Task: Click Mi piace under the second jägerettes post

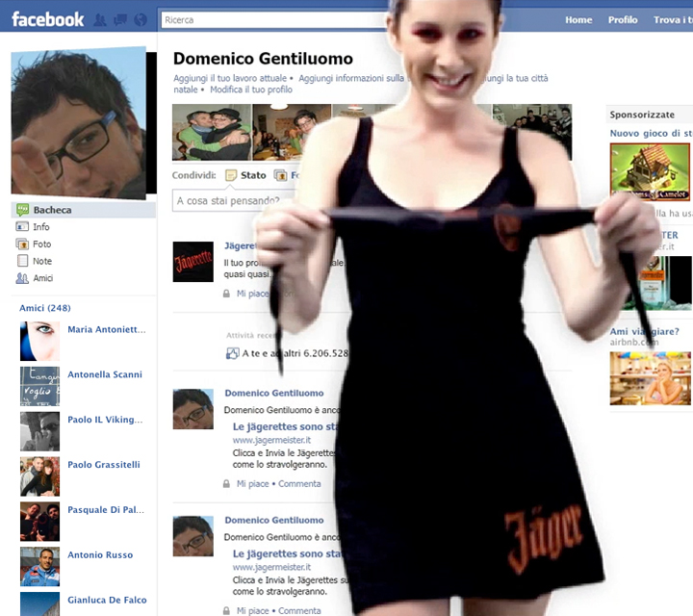Action: click(253, 610)
